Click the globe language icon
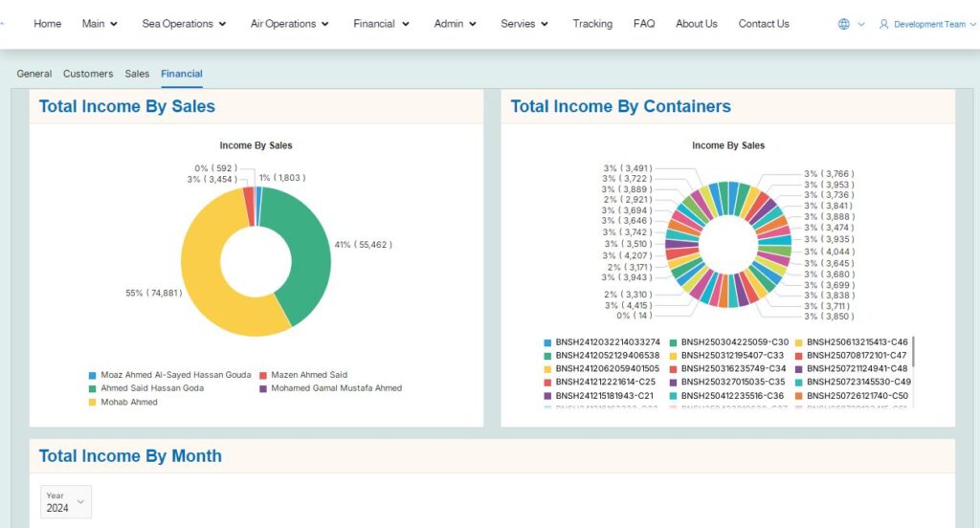The height and width of the screenshot is (528, 980). [x=843, y=24]
